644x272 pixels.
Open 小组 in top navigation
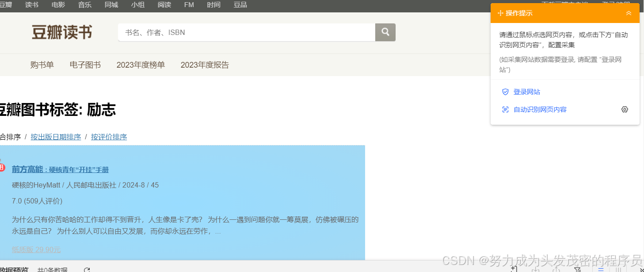(x=138, y=5)
